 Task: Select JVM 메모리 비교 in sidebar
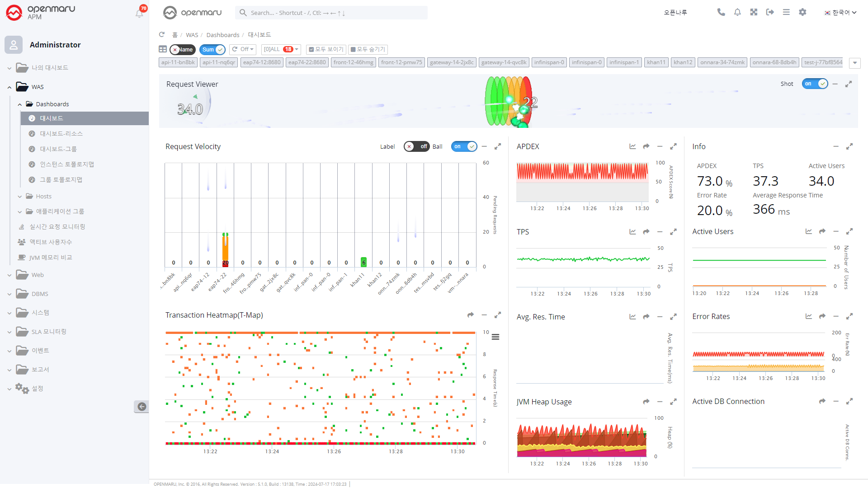pyautogui.click(x=51, y=258)
